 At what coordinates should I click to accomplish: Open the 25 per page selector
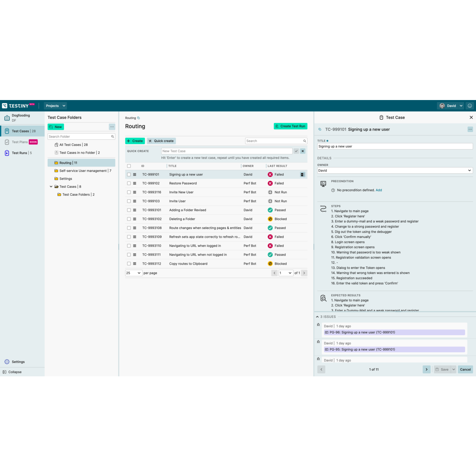(x=133, y=273)
